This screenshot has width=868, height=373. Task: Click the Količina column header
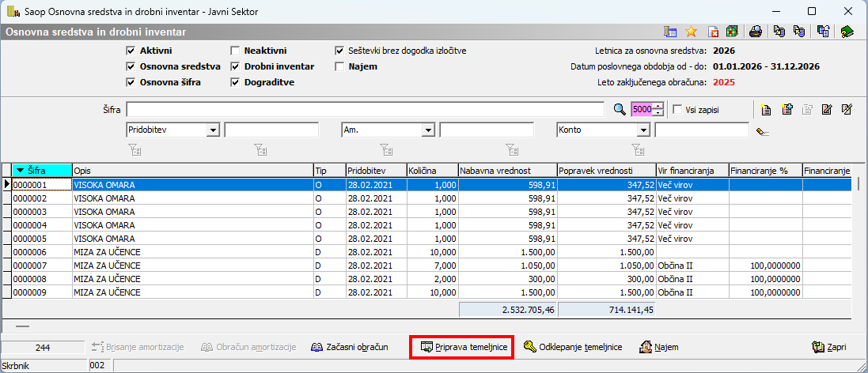(x=432, y=170)
